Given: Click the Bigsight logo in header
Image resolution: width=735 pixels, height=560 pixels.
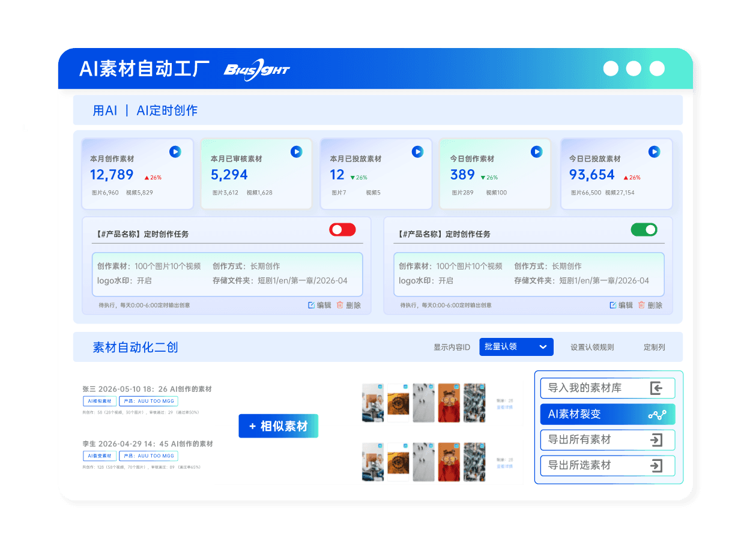Looking at the screenshot, I should click(x=256, y=71).
